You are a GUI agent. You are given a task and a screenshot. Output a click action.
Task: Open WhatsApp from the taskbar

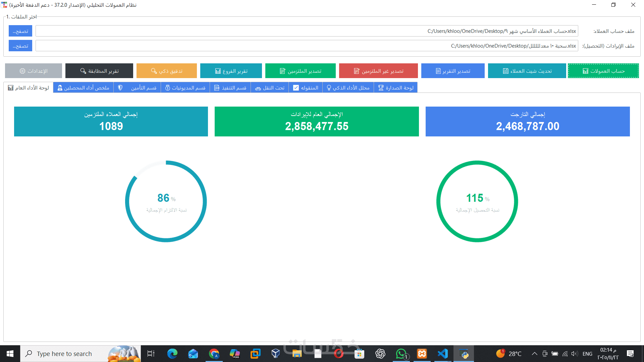[401, 354]
